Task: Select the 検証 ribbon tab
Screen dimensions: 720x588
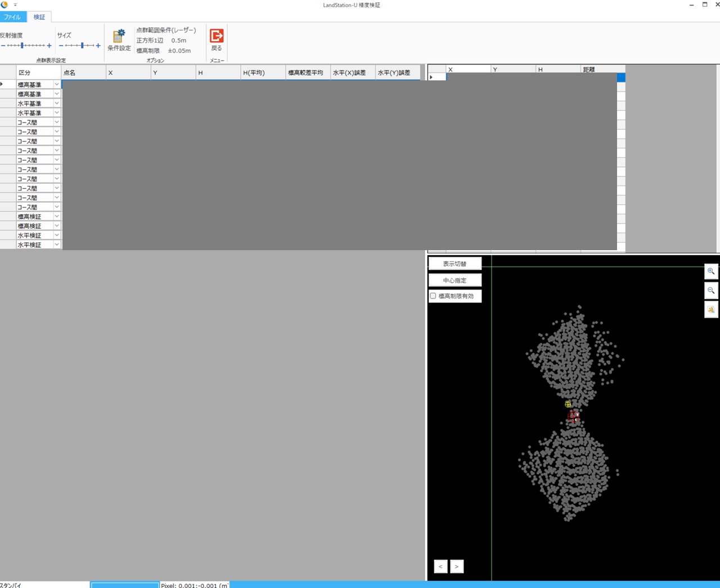Action: [x=39, y=17]
